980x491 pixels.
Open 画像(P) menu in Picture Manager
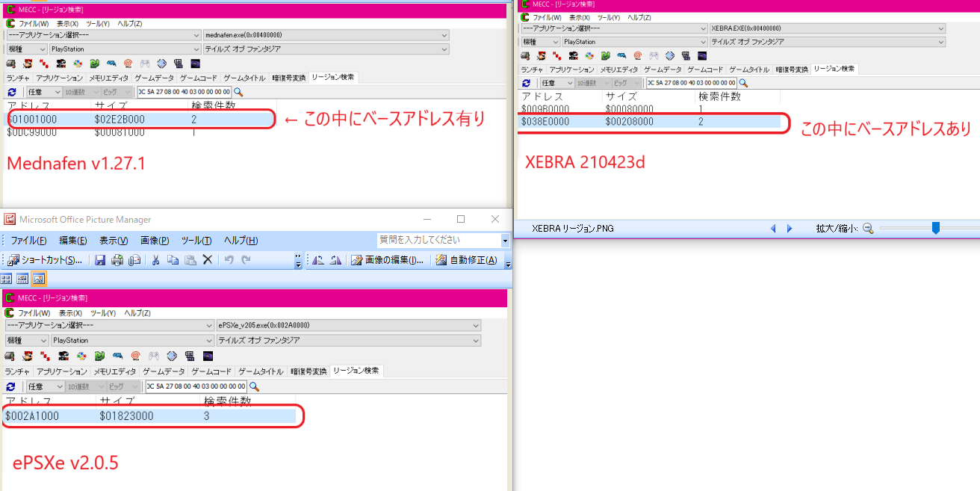click(155, 241)
